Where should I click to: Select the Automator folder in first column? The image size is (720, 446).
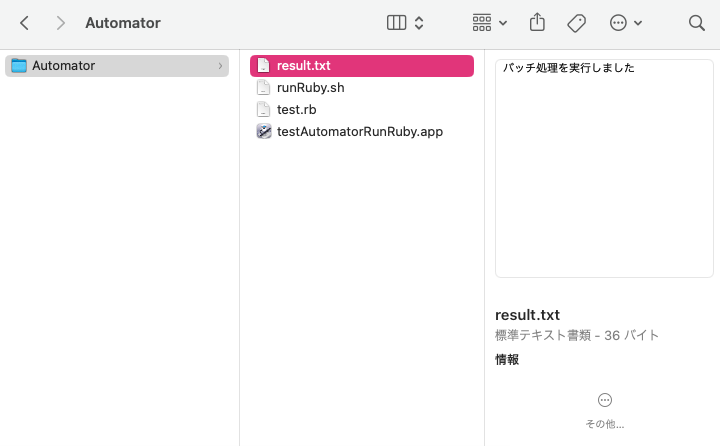point(63,66)
